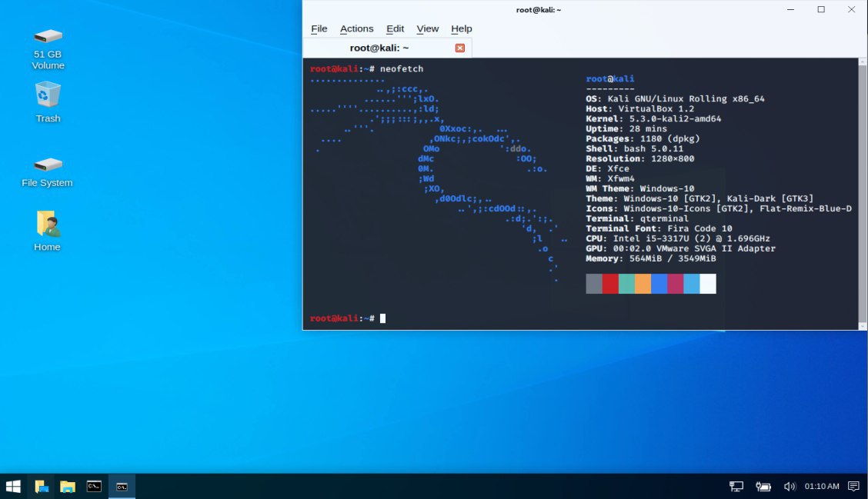This screenshot has width=868, height=499.
Task: Click the terminal window title 'root@kali: ~'
Action: (539, 9)
